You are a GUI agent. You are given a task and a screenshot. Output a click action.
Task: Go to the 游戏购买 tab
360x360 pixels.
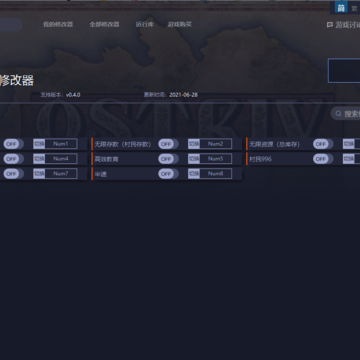(x=180, y=24)
